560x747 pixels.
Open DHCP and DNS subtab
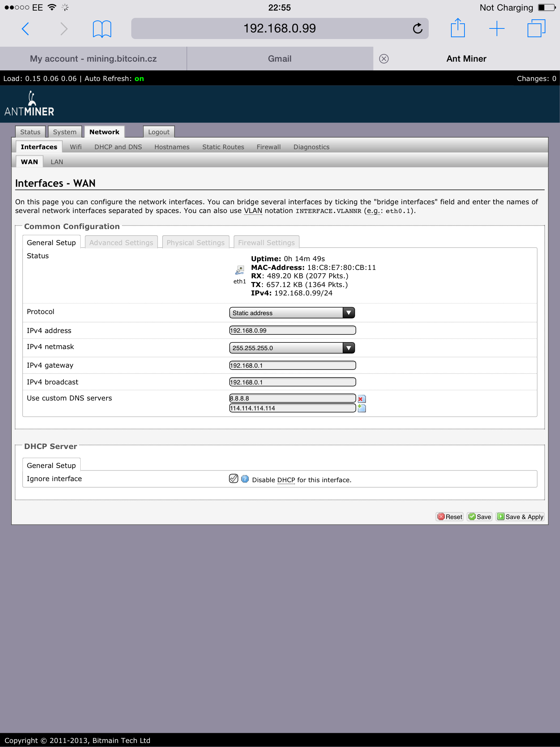[x=118, y=147]
